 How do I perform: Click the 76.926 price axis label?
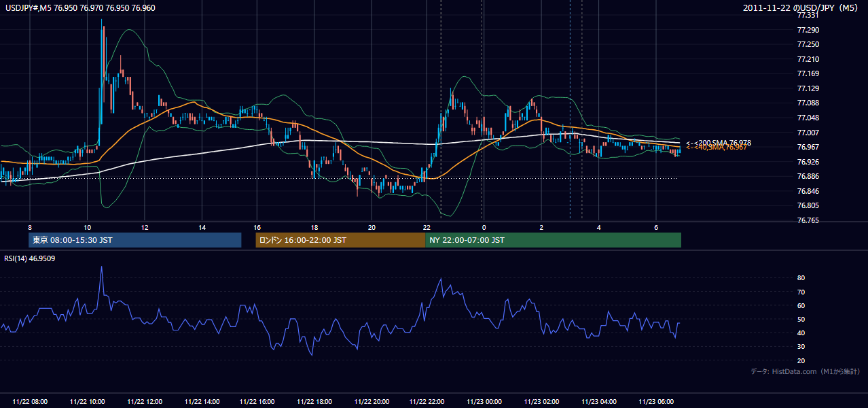pos(808,162)
